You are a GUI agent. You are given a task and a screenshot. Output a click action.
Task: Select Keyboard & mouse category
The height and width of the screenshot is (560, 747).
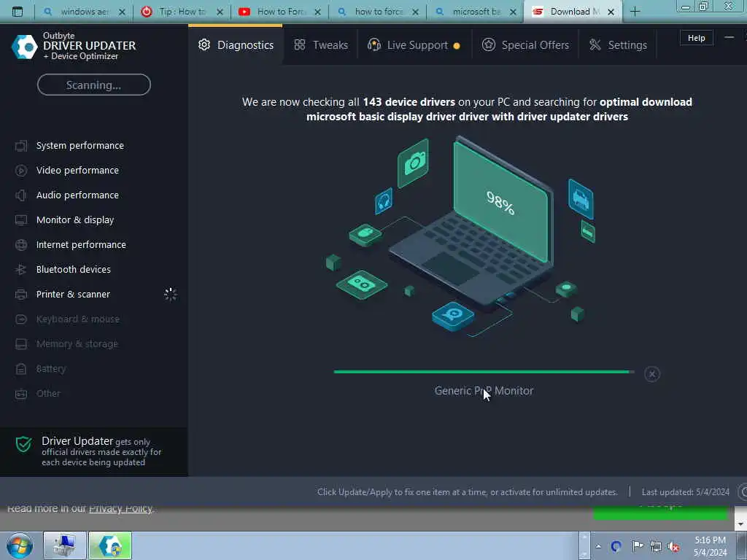coord(77,319)
